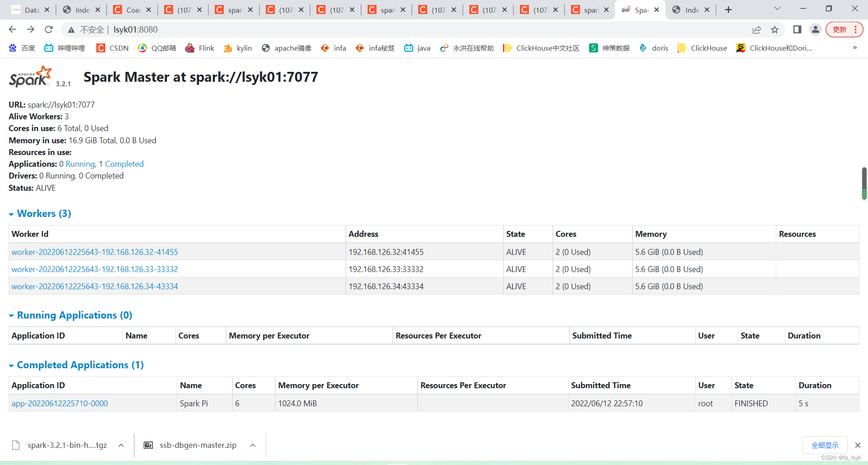Viewport: 868px width, 465px height.
Task: Open the CSDN bookmark
Action: pyautogui.click(x=113, y=48)
